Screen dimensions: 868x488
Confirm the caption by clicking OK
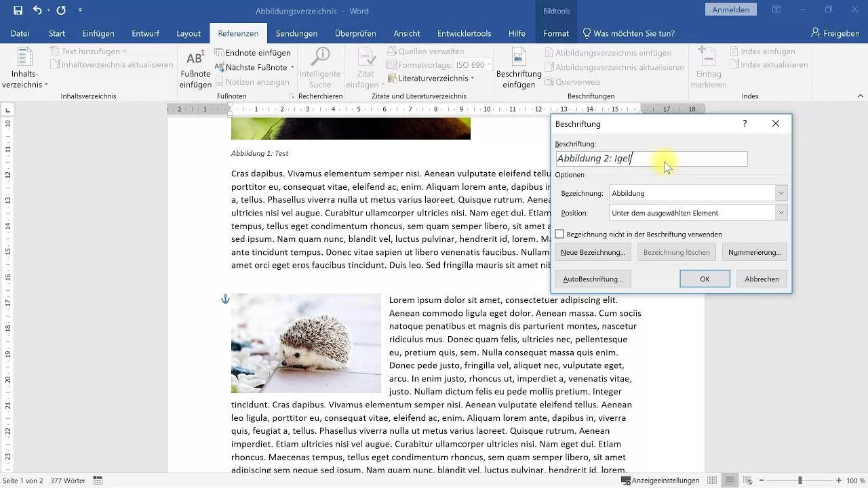(x=705, y=278)
